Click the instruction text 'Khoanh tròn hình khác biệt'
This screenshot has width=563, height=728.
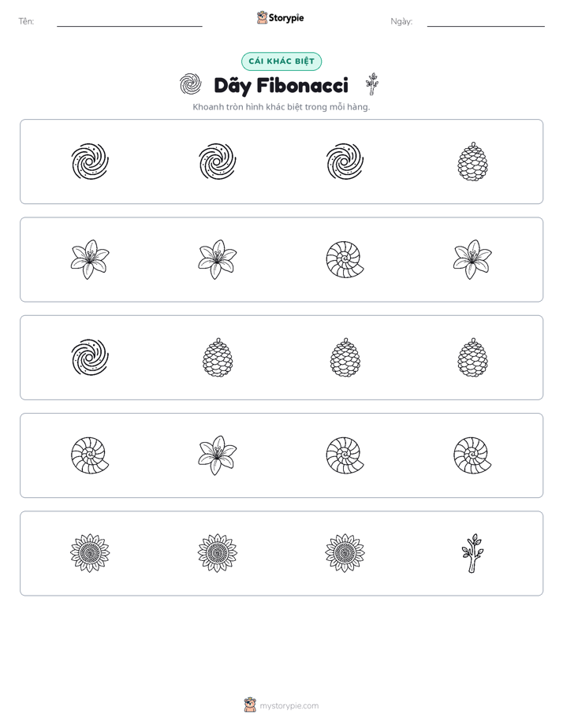tap(247, 107)
